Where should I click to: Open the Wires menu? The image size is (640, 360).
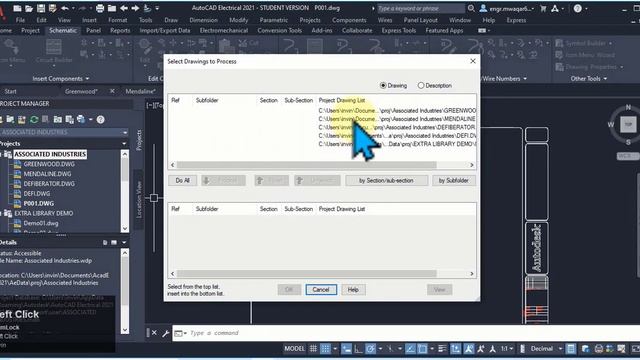click(x=384, y=20)
